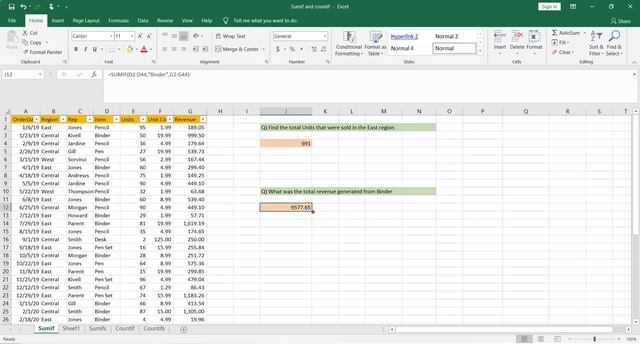Select column J header
Image resolution: width=640 pixels, height=360 pixels.
coord(286,111)
